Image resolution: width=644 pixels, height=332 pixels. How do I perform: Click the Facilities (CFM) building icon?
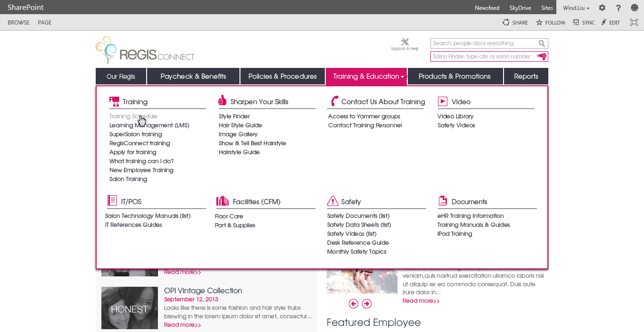(x=223, y=201)
